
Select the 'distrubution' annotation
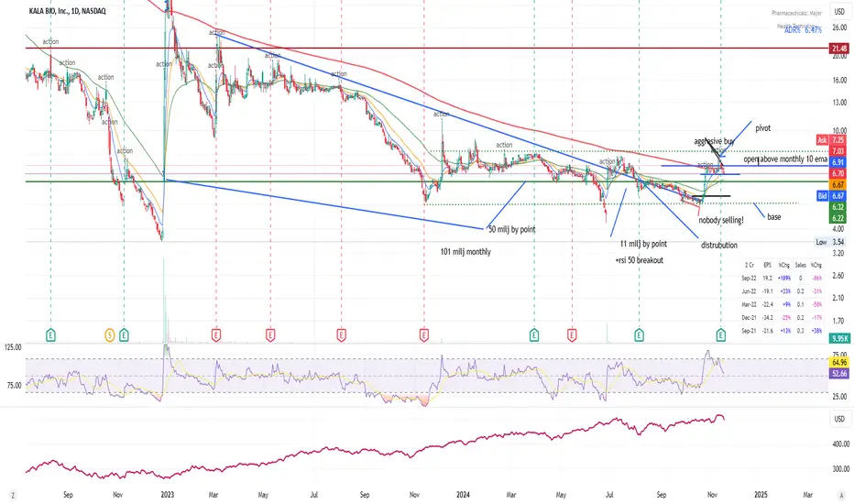tap(719, 246)
